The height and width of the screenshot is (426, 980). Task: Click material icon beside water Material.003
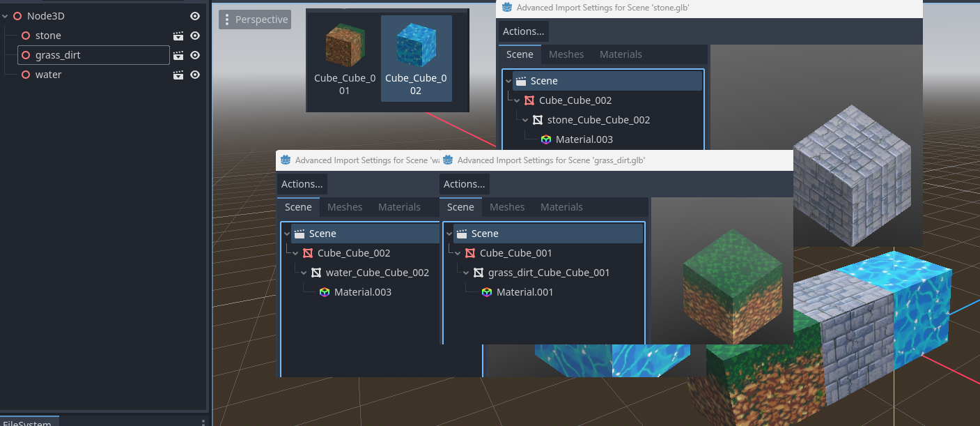pos(325,292)
